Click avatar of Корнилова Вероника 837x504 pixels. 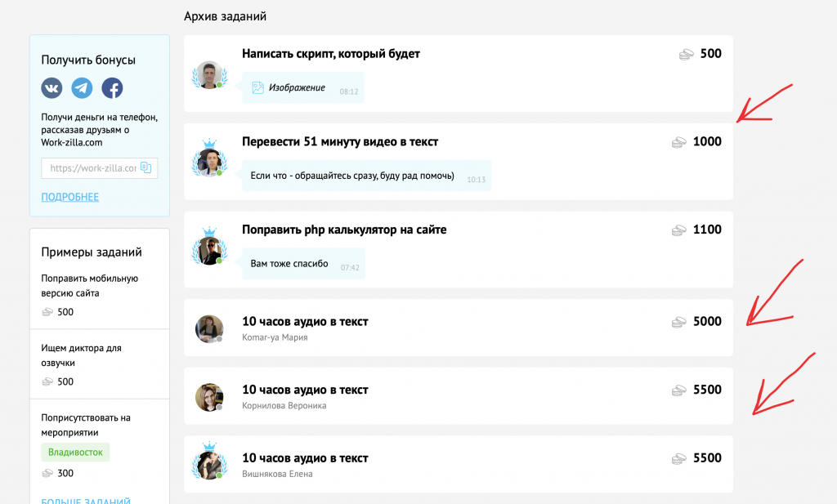209,396
